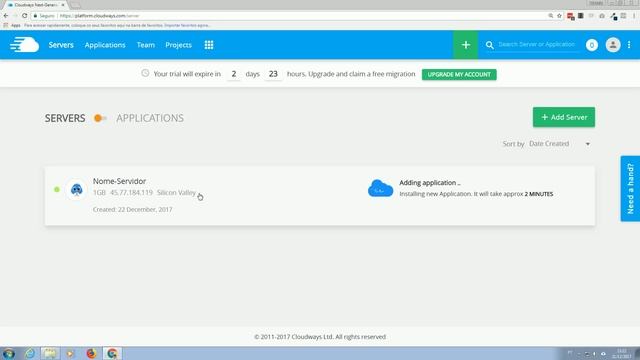Click the Add Server button
The image size is (640, 360).
[564, 117]
